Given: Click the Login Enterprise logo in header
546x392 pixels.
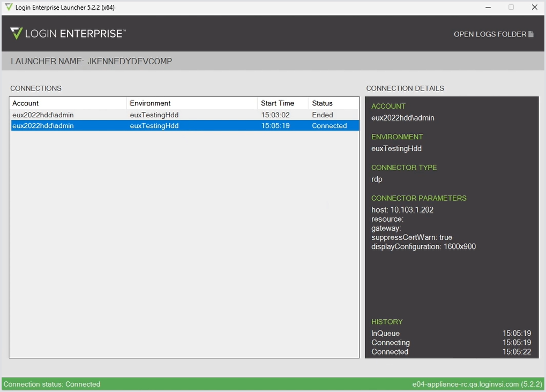Looking at the screenshot, I should (x=68, y=34).
